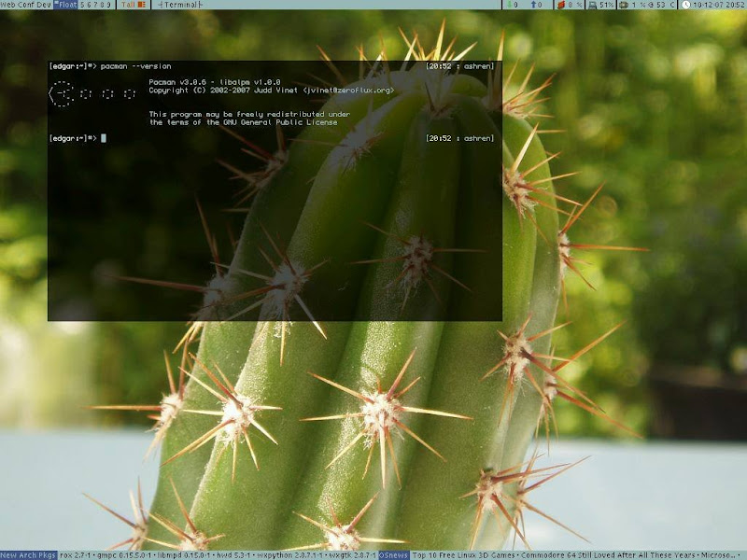Click the 53 C temperature reading

point(666,5)
